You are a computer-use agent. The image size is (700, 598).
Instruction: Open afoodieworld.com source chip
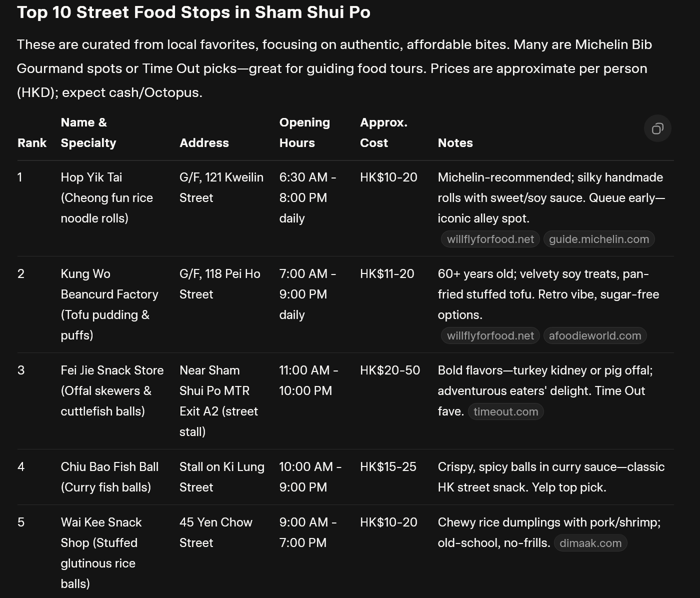[x=594, y=336]
